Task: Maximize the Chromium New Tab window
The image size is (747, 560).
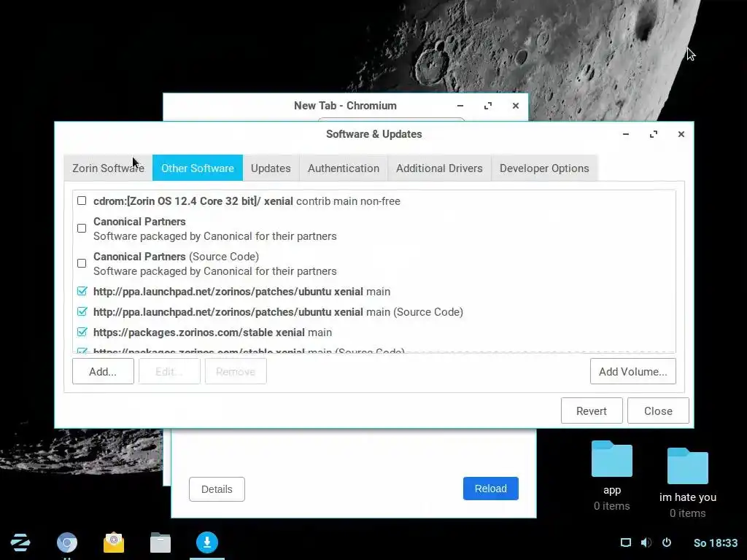Action: pyautogui.click(x=488, y=106)
